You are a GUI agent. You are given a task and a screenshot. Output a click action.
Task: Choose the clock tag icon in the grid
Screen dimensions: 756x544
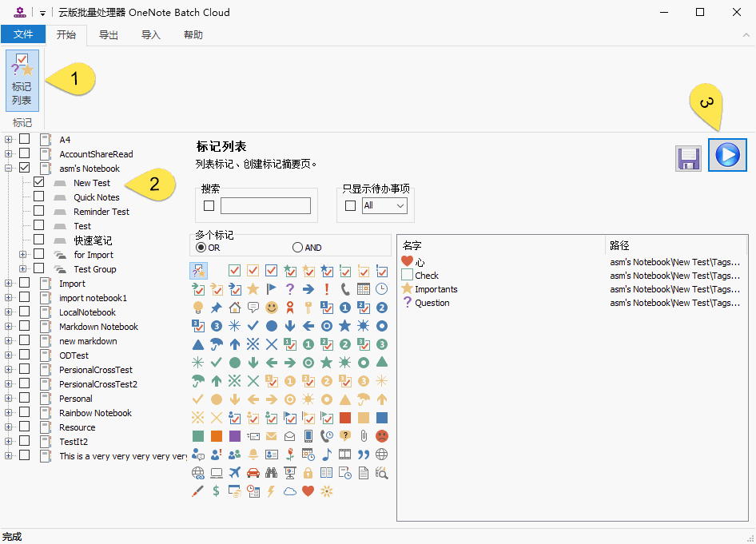point(381,289)
